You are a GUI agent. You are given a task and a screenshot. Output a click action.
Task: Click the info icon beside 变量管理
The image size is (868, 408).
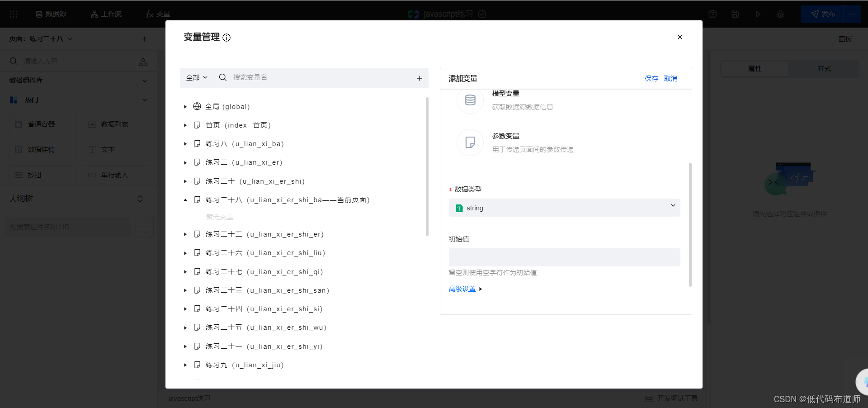coord(226,38)
